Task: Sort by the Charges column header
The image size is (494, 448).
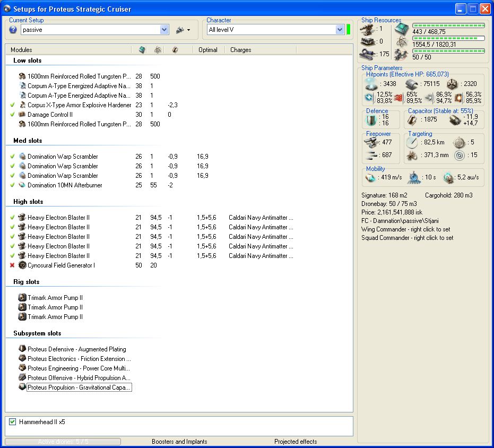Action: point(260,50)
